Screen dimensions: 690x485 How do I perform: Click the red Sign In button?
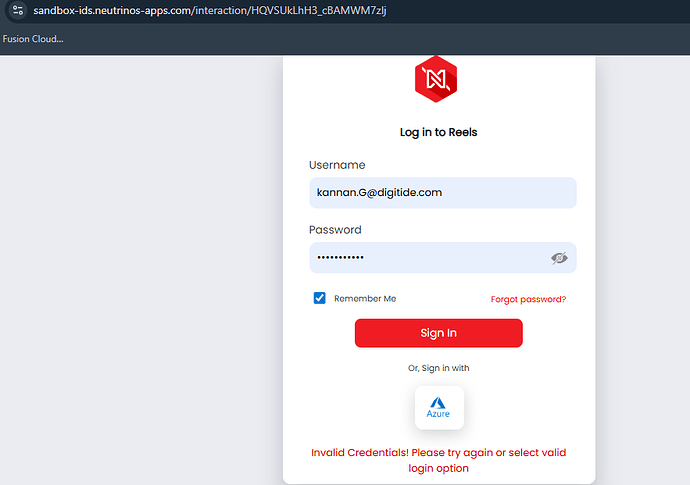tap(439, 333)
